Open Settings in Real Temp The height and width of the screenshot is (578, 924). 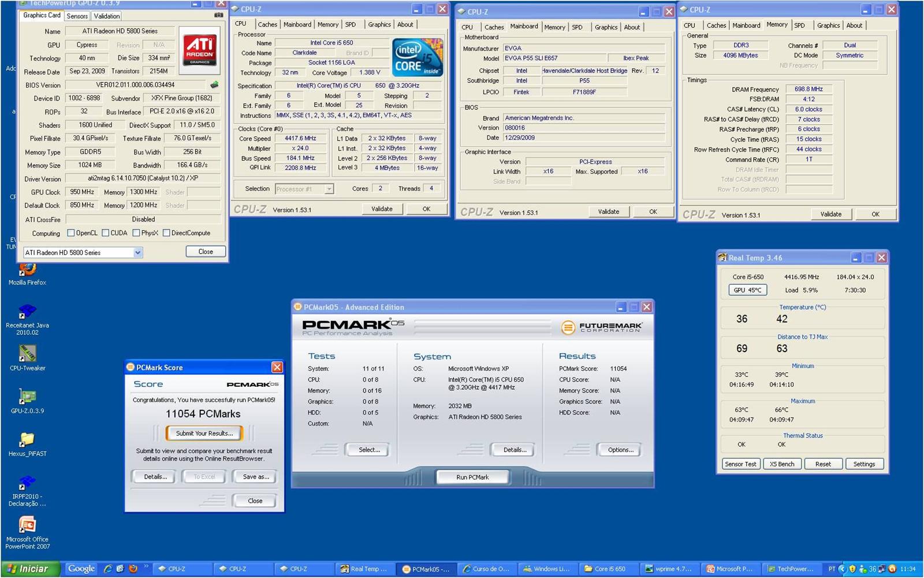click(x=865, y=464)
